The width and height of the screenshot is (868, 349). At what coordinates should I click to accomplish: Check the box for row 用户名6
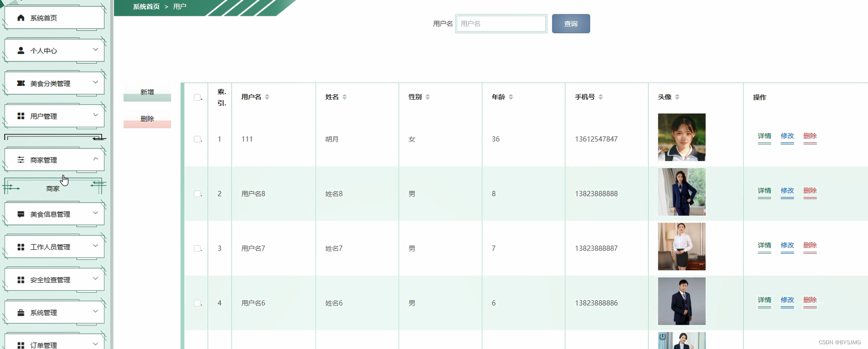click(x=197, y=303)
